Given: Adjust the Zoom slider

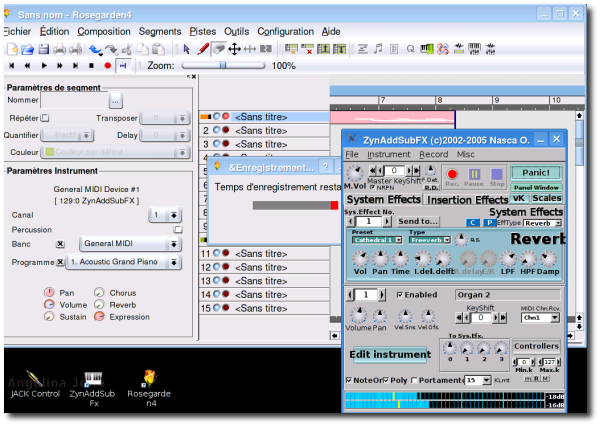Looking at the screenshot, I should pos(223,65).
